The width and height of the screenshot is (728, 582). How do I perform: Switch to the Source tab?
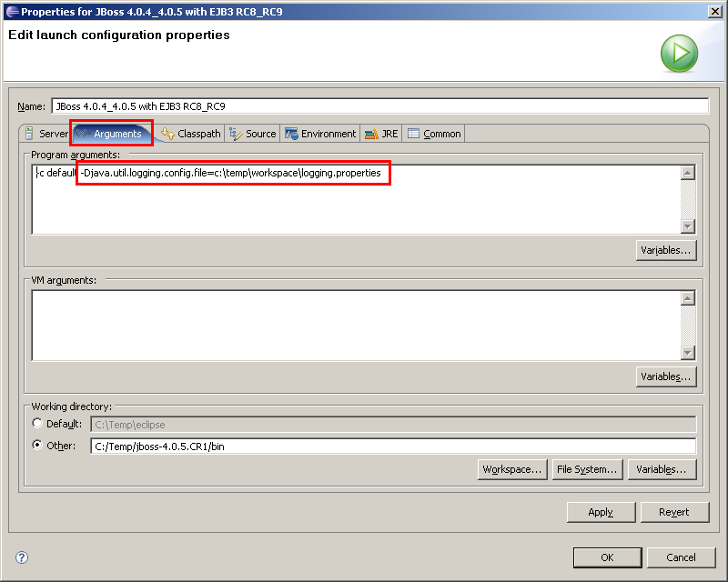253,134
